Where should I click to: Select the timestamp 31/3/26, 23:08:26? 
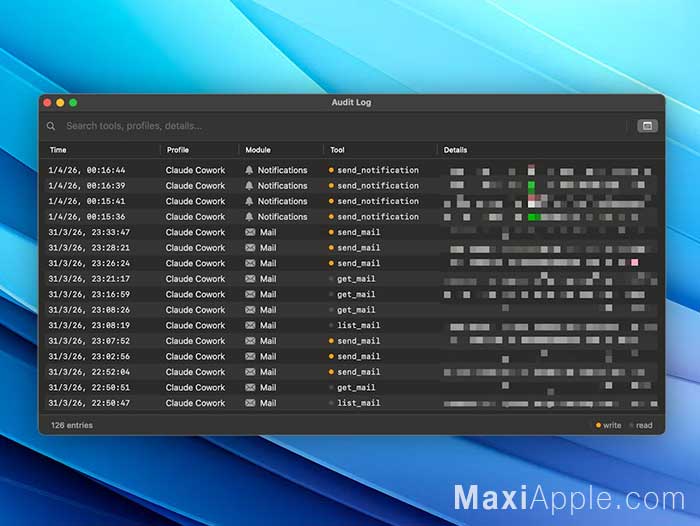tap(89, 310)
